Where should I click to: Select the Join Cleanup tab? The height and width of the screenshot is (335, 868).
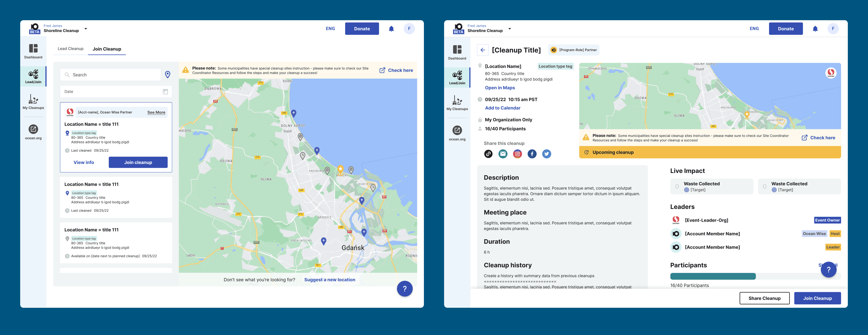[x=107, y=49]
